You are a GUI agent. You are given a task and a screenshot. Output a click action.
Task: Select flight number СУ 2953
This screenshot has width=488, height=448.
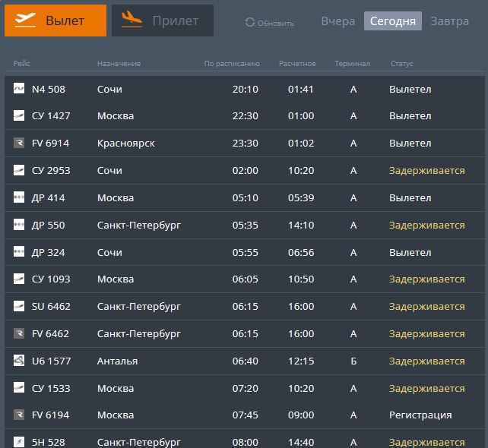coord(51,171)
